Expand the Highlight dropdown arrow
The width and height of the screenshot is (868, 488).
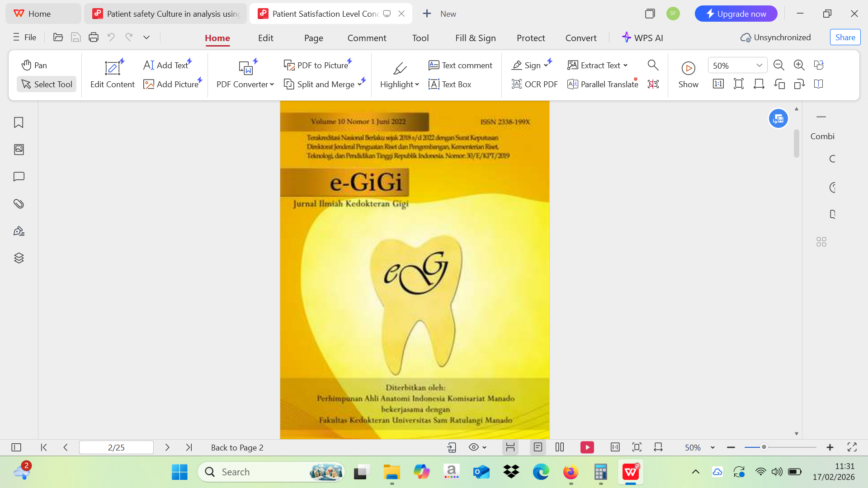(x=417, y=84)
